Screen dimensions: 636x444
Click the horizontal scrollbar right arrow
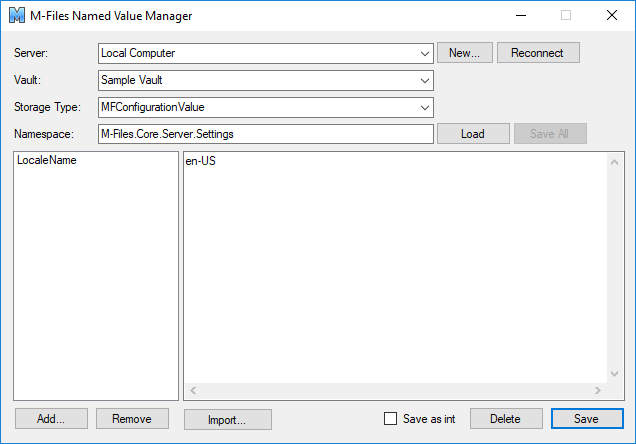pos(598,390)
